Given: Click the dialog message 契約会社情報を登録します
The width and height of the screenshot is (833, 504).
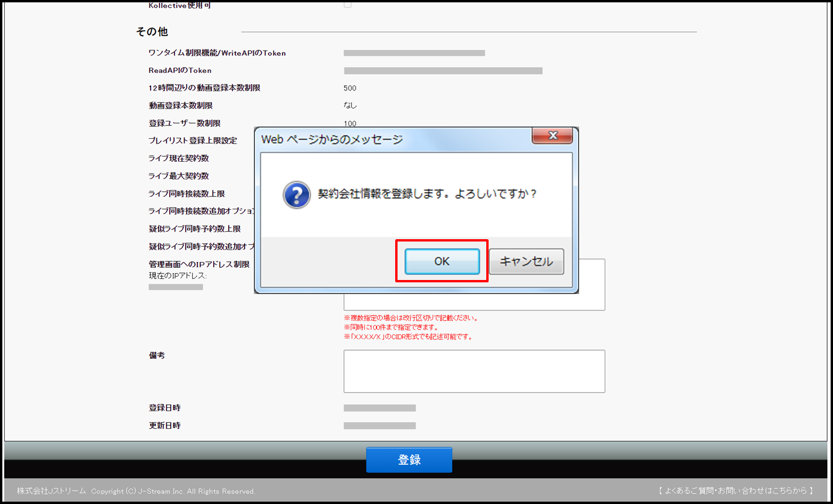Looking at the screenshot, I should coord(427,194).
